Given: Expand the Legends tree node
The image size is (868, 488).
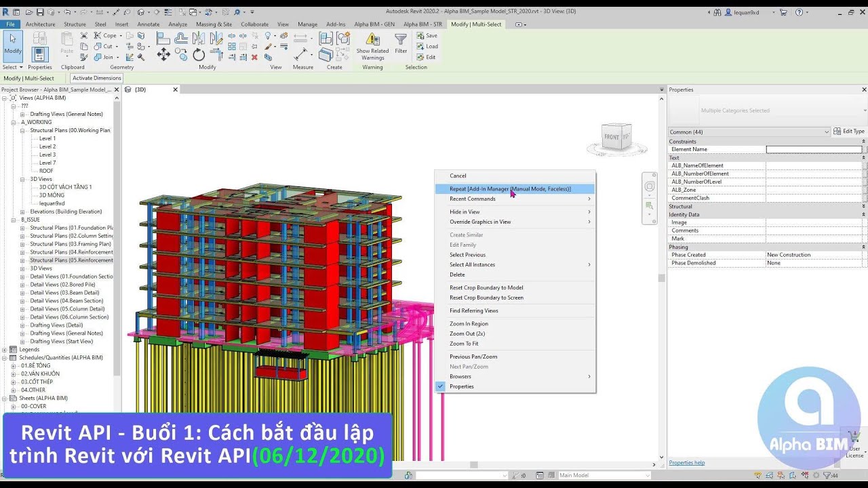Looking at the screenshot, I should [x=5, y=349].
